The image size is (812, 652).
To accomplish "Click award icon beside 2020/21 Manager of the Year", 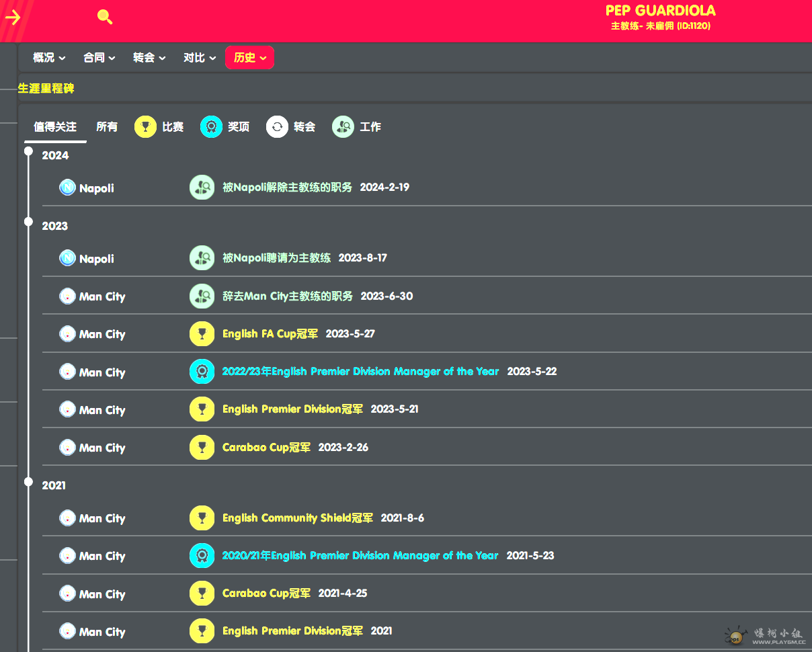I will pos(202,556).
